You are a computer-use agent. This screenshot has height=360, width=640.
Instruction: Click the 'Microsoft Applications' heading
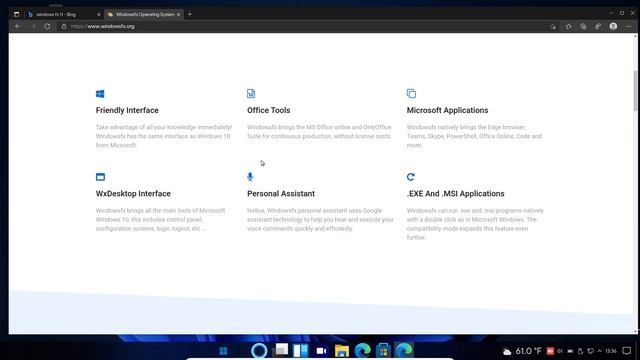pos(447,110)
